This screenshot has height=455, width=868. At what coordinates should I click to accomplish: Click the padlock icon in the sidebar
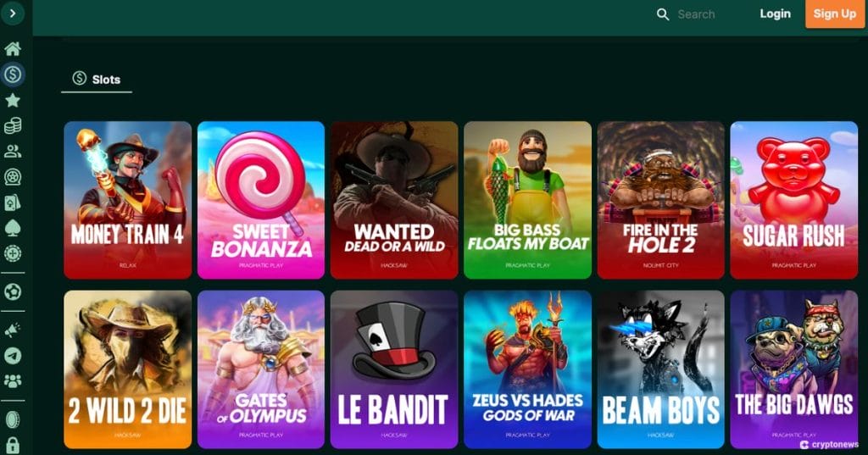13,446
